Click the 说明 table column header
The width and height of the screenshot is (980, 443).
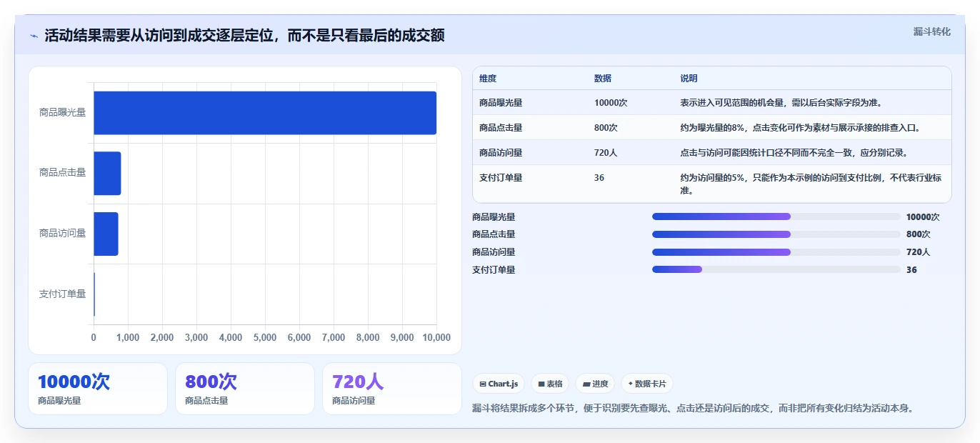(689, 79)
